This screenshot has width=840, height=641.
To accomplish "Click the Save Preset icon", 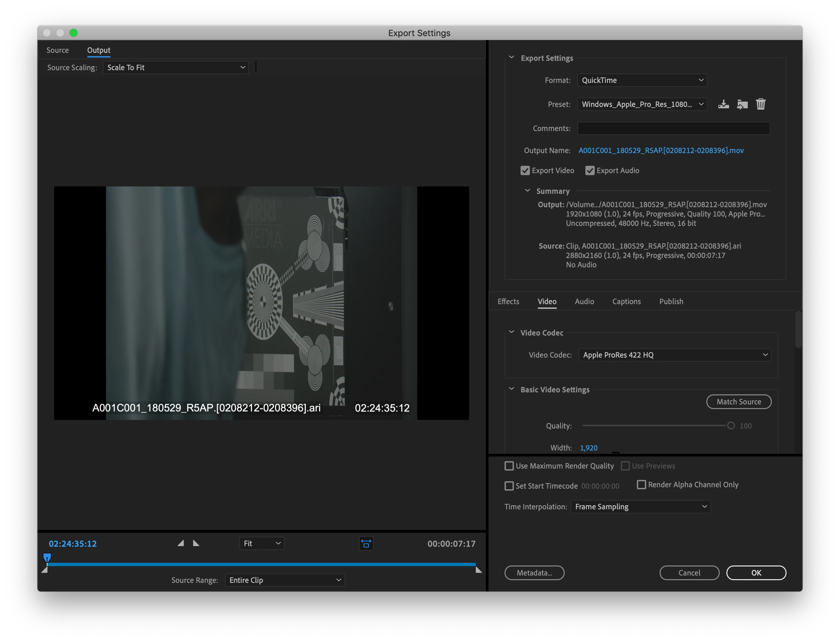I will click(x=723, y=104).
